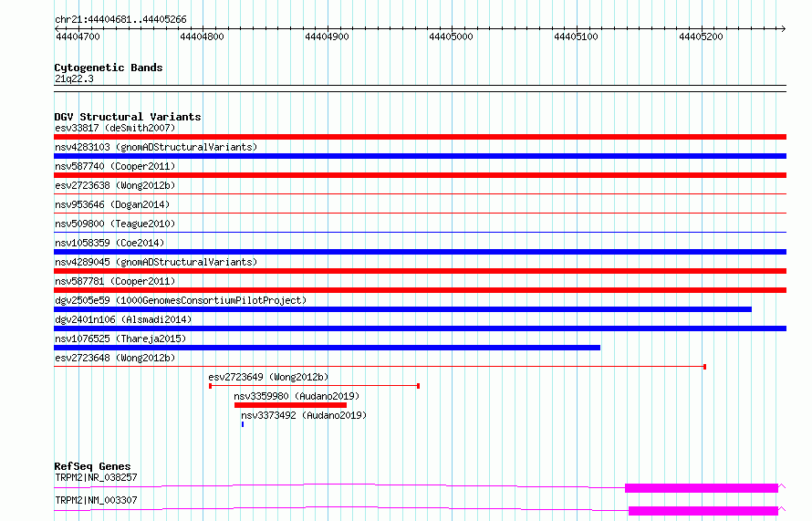Viewport: 812px width, 521px height.
Task: Select the blue bar under nsv1058359
Action: (420, 252)
